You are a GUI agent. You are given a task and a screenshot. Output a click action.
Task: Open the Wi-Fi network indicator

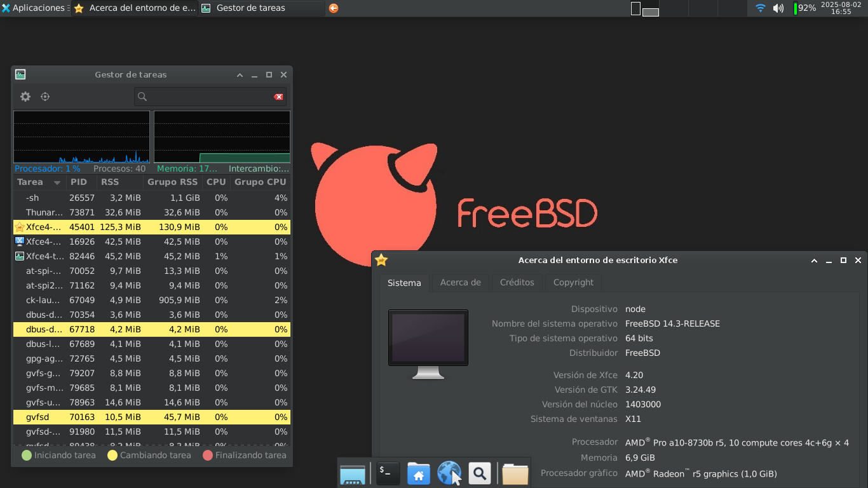760,8
